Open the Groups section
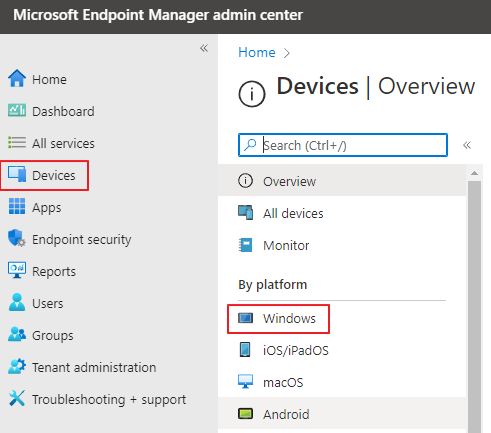The image size is (491, 433). coord(53,336)
